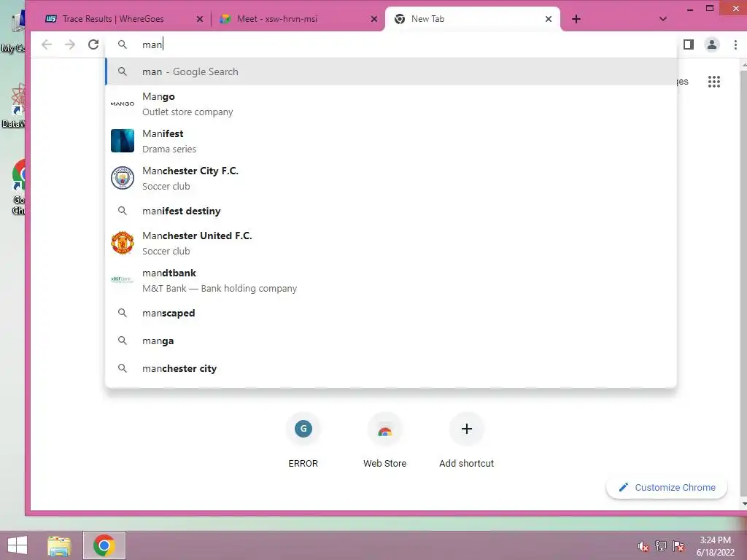Open the tab search dropdown chevron
The height and width of the screenshot is (560, 747).
click(662, 19)
